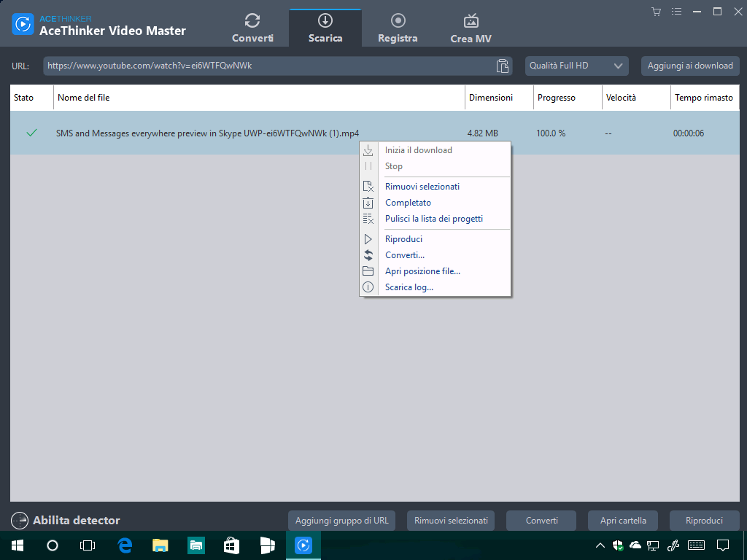Open the Crea MV tab
Screen dimensions: 747x560
tap(471, 28)
